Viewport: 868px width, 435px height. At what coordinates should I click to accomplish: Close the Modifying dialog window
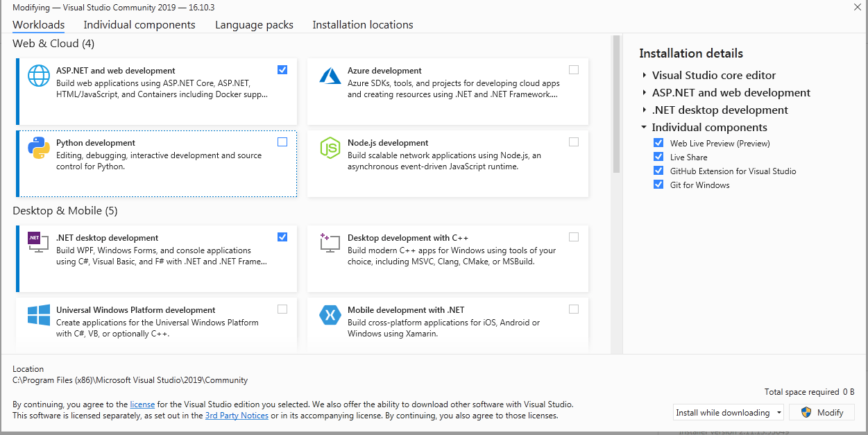pos(857,7)
